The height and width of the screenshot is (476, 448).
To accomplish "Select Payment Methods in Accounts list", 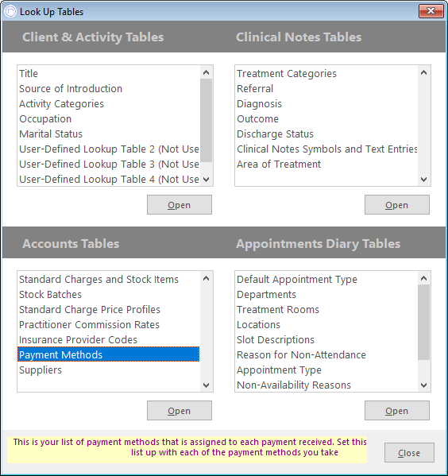I will (x=108, y=354).
